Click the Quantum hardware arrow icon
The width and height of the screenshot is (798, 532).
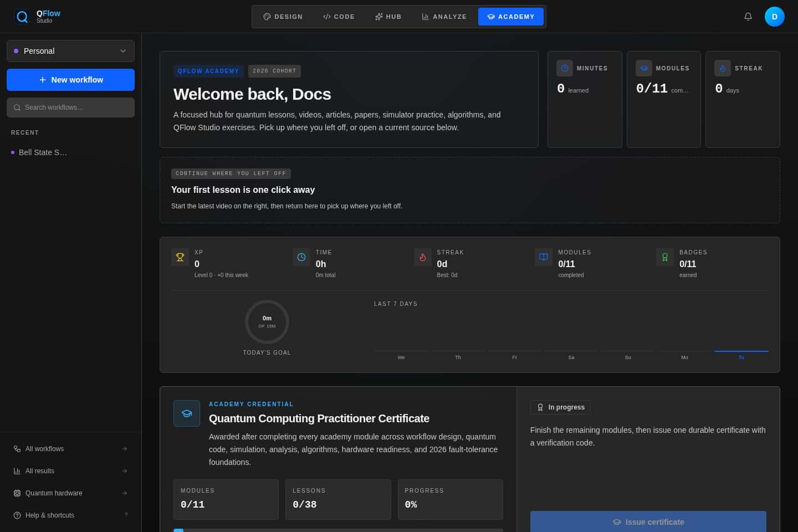(125, 493)
